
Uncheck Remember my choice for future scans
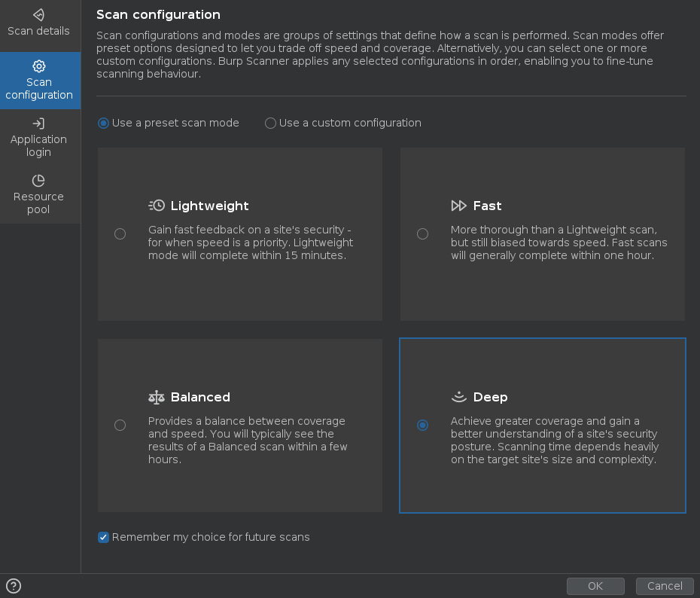click(104, 537)
